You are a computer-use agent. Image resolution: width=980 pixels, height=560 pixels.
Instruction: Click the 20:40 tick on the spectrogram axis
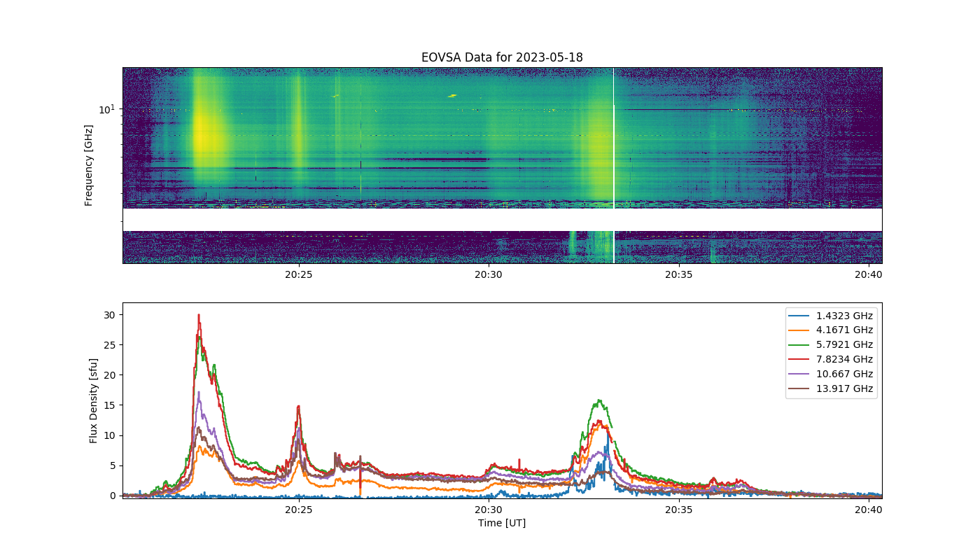click(869, 274)
